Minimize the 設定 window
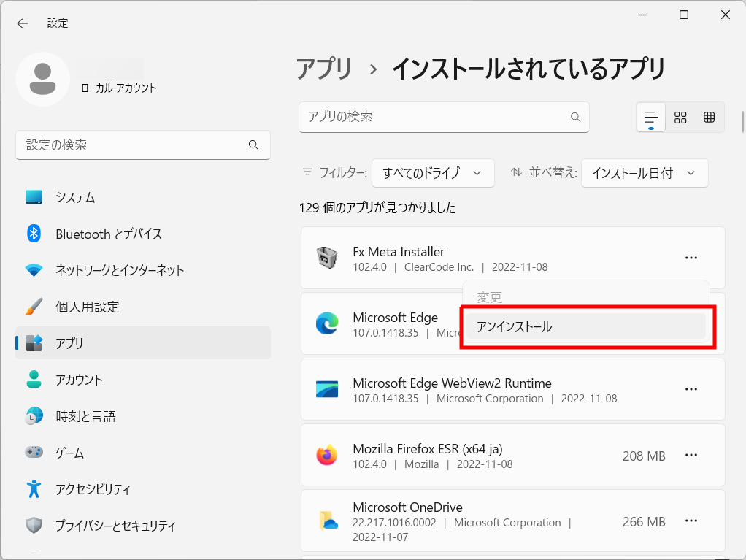Viewport: 746px width, 560px height. (x=642, y=15)
